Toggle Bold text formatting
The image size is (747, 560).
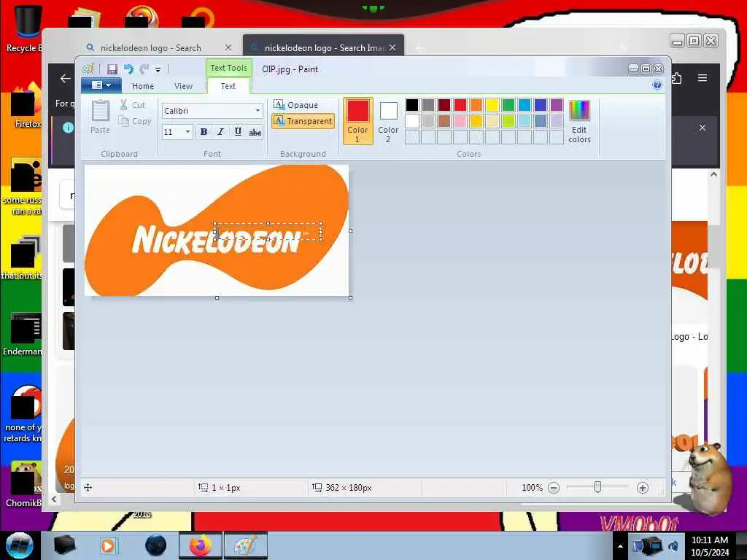coord(204,132)
